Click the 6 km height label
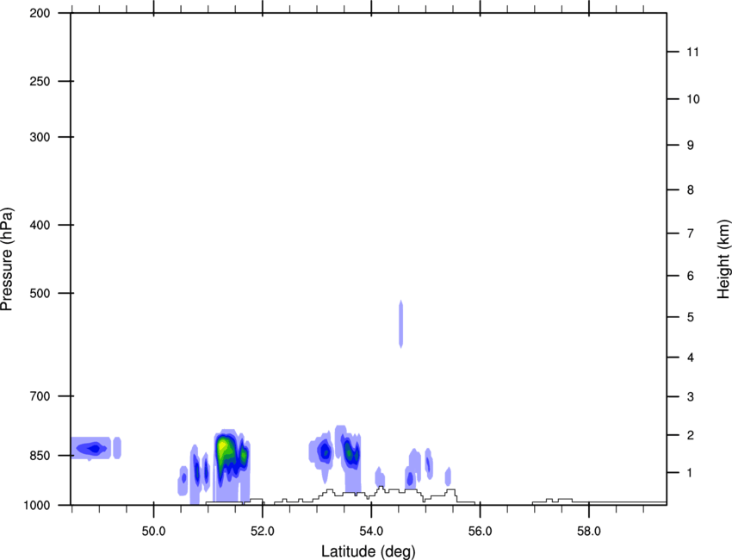The height and width of the screenshot is (560, 732). (690, 276)
